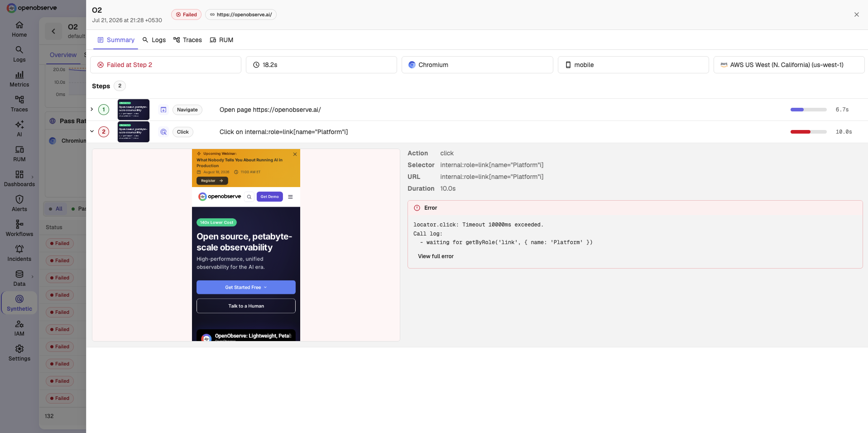Screen dimensions: 868x433
Task: Open Data in the sidebar
Action: (19, 279)
